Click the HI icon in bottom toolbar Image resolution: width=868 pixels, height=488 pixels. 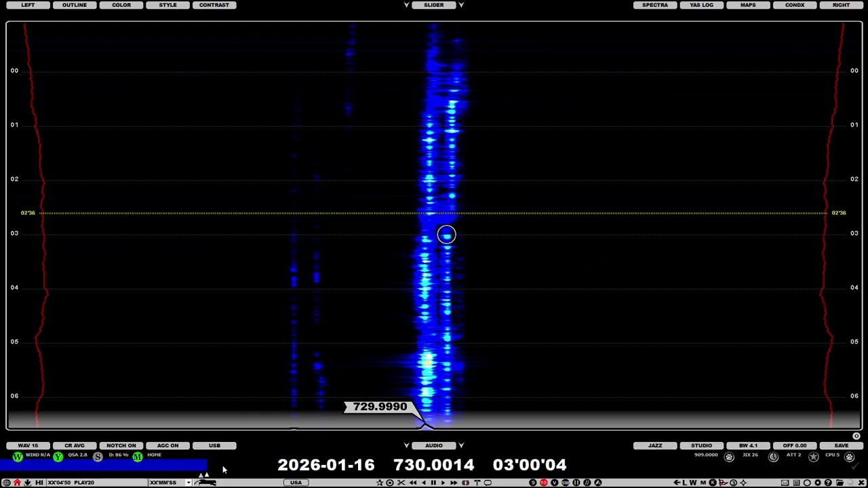[x=39, y=483]
